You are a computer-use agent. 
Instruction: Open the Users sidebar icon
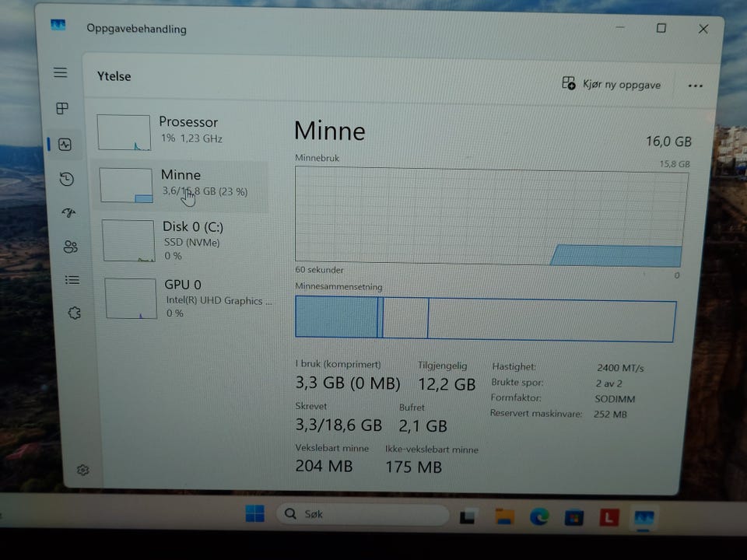click(x=71, y=247)
